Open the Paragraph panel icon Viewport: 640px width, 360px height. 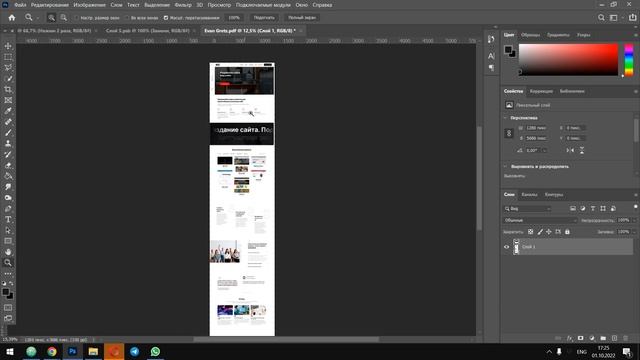[x=491, y=67]
